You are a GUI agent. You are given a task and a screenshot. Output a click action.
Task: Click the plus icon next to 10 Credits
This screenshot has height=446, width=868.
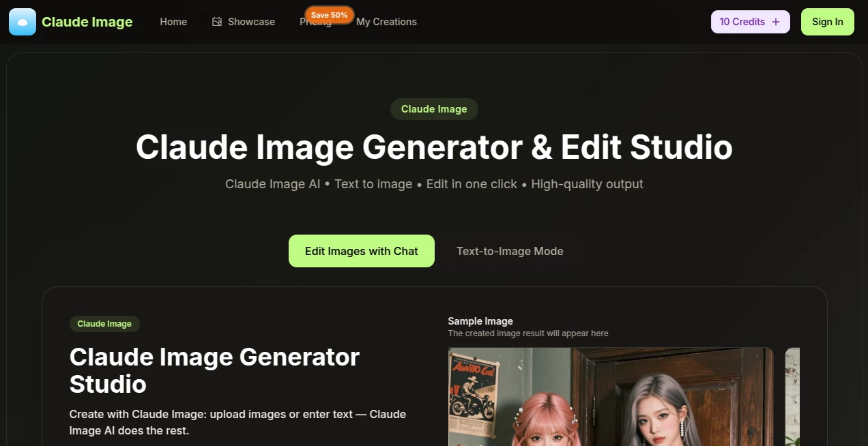click(777, 21)
